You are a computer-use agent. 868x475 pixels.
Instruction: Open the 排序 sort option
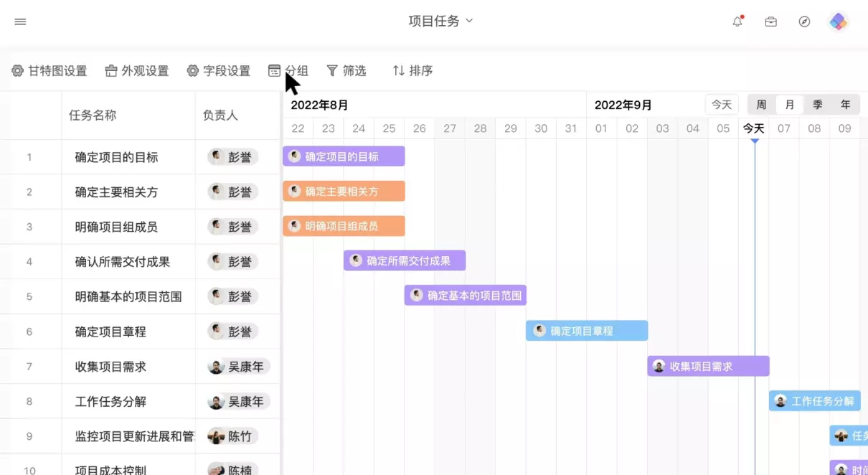pos(412,71)
